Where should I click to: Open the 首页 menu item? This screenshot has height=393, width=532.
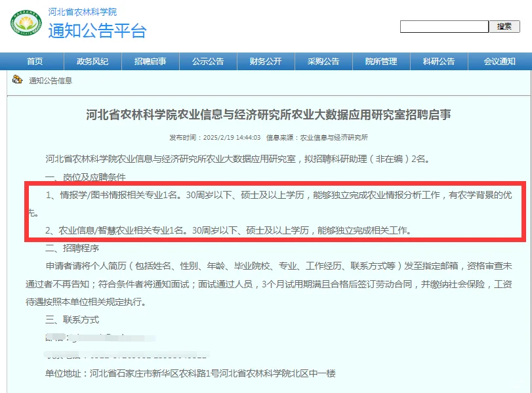coord(35,62)
